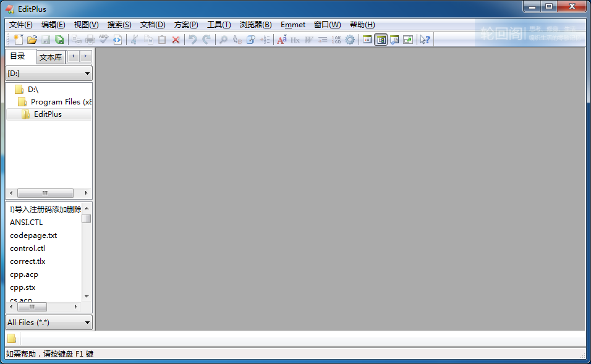591x364 pixels.
Task: Click the folder icon in document bar
Action: (x=12, y=339)
